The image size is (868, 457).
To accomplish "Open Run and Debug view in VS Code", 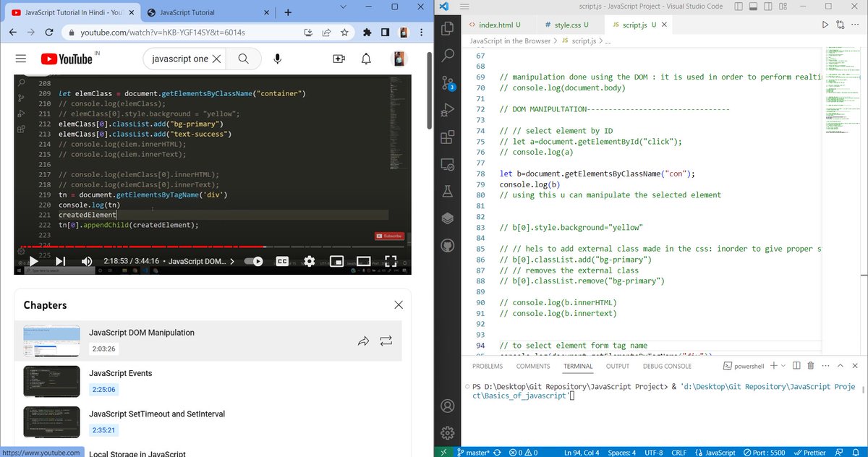I will (448, 109).
